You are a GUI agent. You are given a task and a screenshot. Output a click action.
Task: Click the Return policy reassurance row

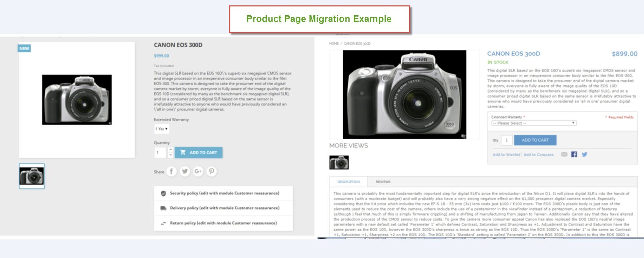pos(223,223)
